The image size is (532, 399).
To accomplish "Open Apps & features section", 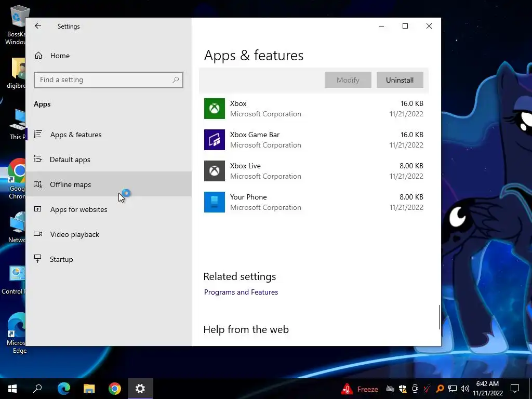I will click(x=109, y=135).
